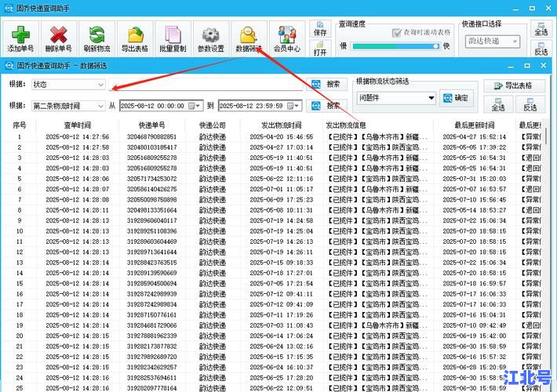Select tracking number 319288423763515
Viewport: 557px width, 392px height.
[151, 263]
